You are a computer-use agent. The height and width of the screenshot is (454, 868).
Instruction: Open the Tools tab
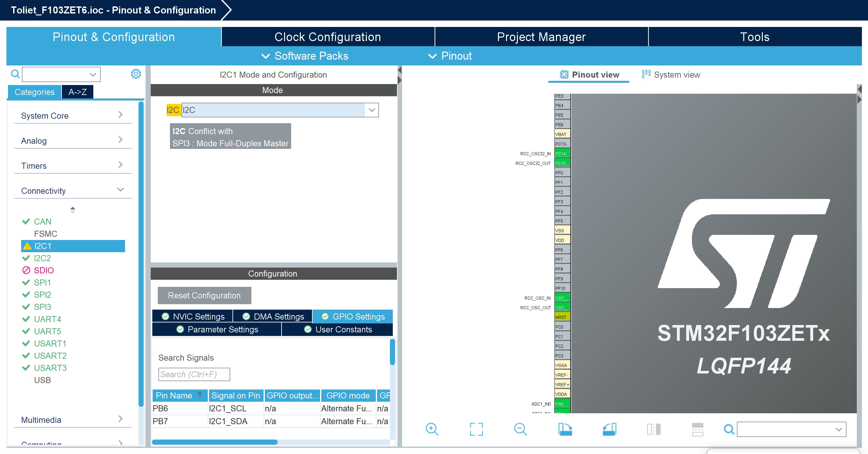click(755, 37)
